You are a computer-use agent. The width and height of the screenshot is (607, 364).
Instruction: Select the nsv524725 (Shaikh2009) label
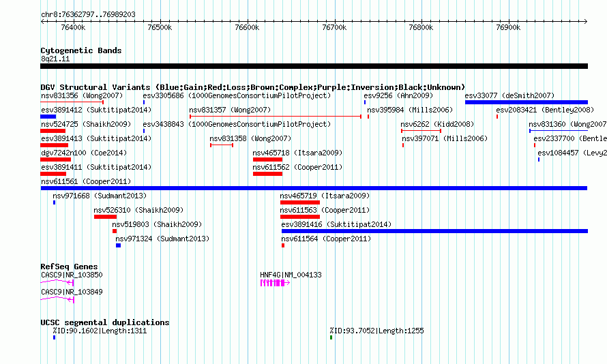86,124
